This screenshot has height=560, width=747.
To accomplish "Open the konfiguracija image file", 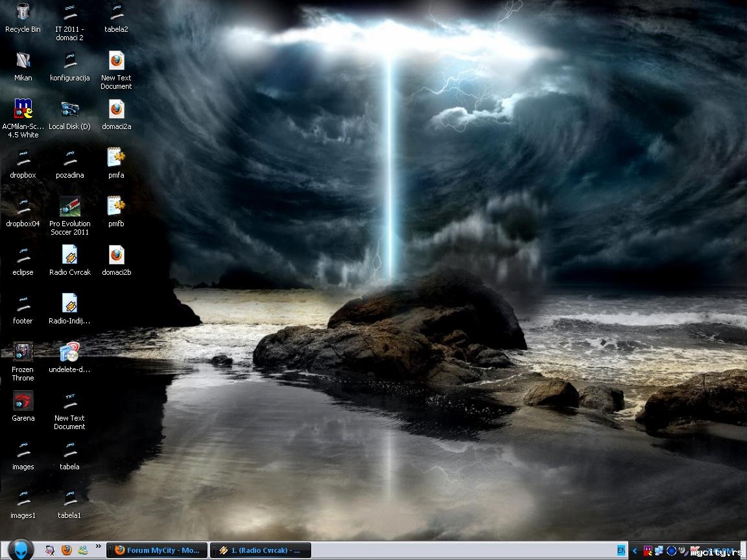I will coord(69,66).
